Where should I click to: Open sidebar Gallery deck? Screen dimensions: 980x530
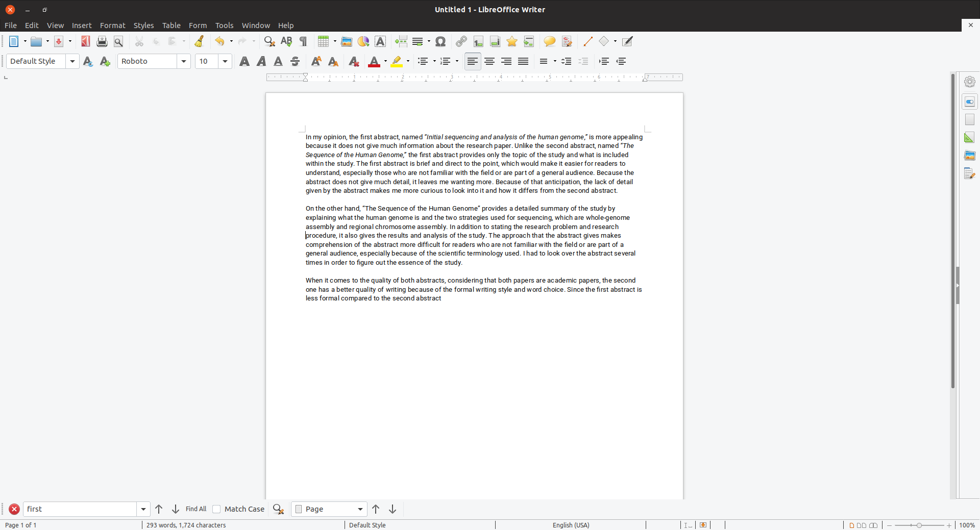[x=970, y=156]
